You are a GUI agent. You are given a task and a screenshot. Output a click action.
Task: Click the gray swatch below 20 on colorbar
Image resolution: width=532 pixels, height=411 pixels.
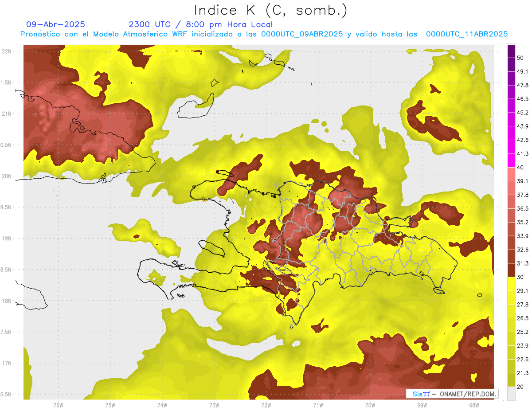click(511, 394)
